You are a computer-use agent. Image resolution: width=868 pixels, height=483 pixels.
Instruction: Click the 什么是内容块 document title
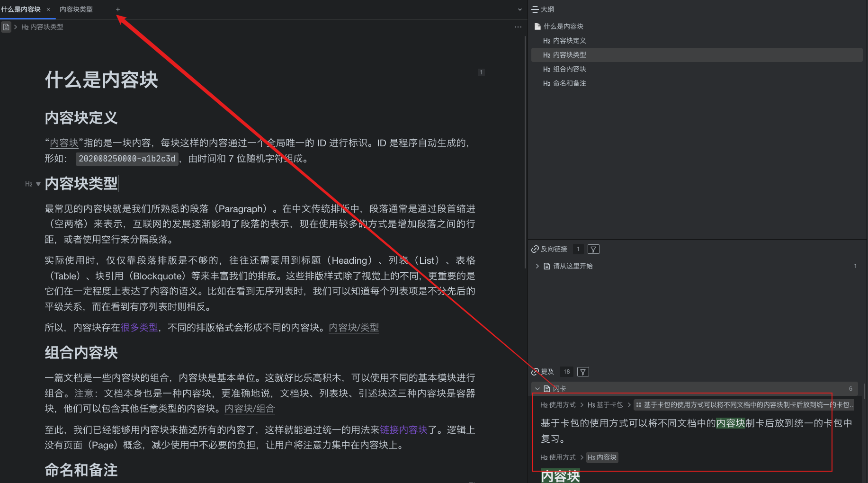tap(101, 80)
